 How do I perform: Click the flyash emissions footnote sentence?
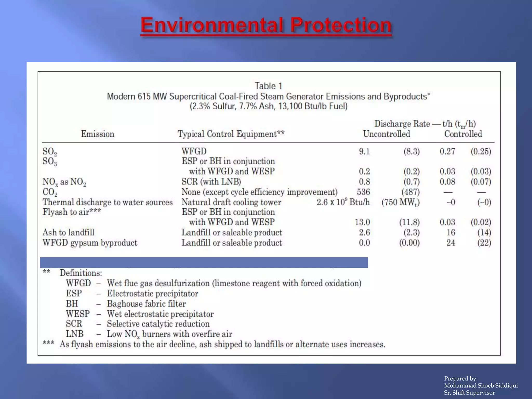coord(222,344)
